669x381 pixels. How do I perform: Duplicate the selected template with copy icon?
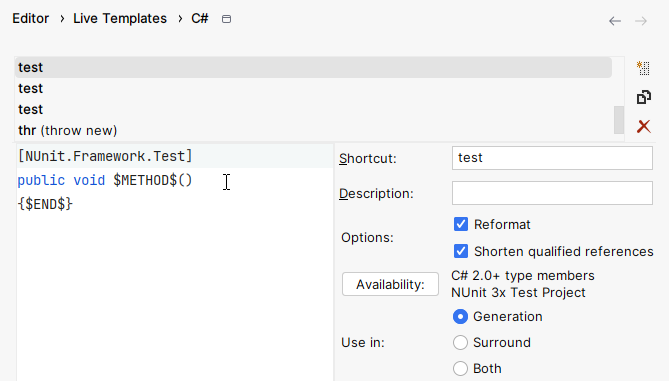[x=643, y=97]
